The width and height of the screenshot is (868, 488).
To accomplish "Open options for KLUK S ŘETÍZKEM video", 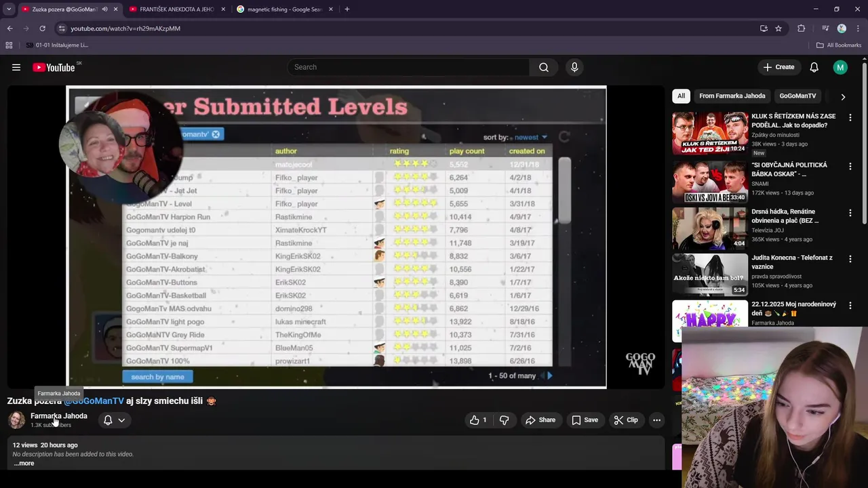I will [x=850, y=117].
